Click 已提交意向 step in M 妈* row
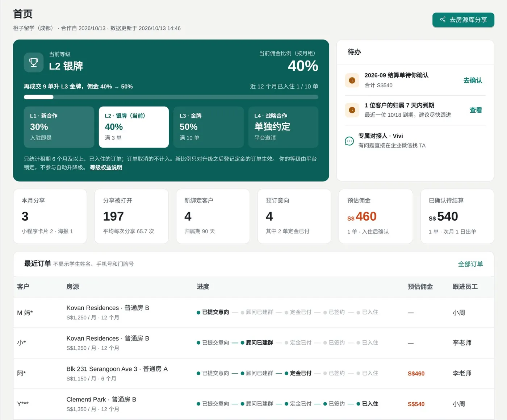This screenshot has height=420, width=507. coord(213,312)
